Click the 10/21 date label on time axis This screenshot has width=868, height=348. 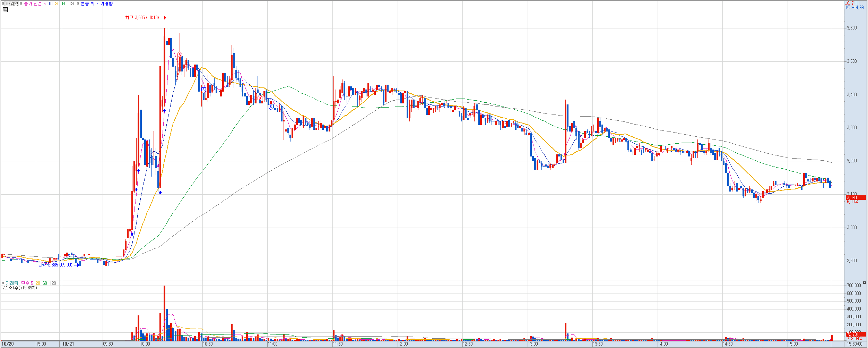pyautogui.click(x=68, y=344)
